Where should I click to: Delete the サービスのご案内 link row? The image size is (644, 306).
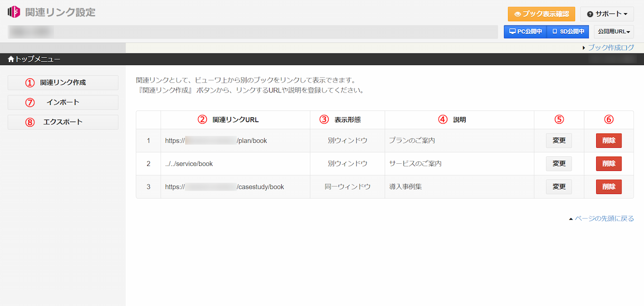click(x=608, y=164)
